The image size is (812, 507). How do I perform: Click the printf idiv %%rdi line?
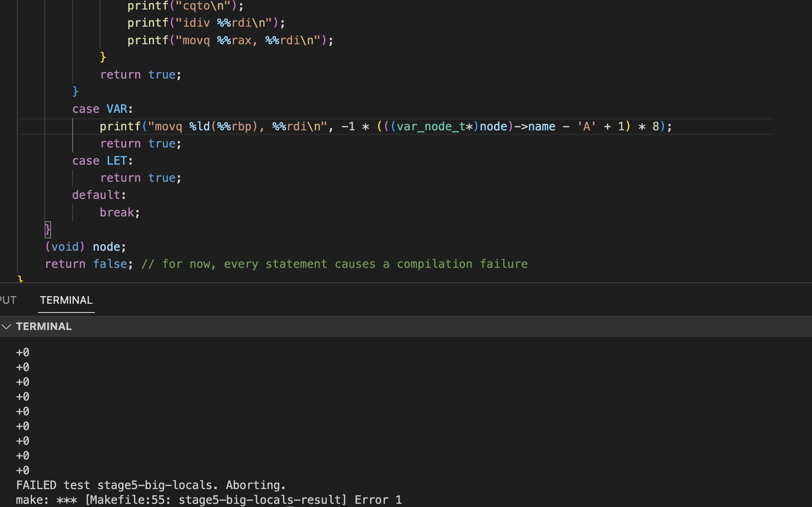[206, 23]
